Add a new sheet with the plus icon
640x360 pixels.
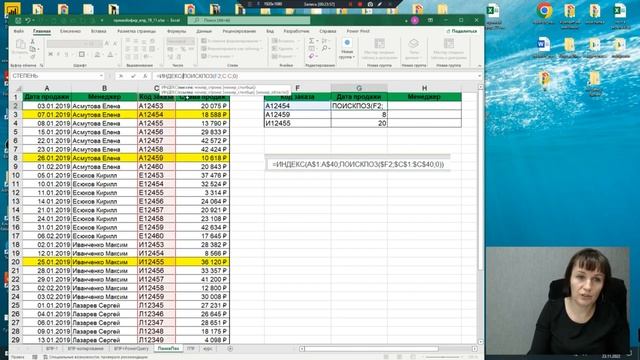click(x=230, y=349)
